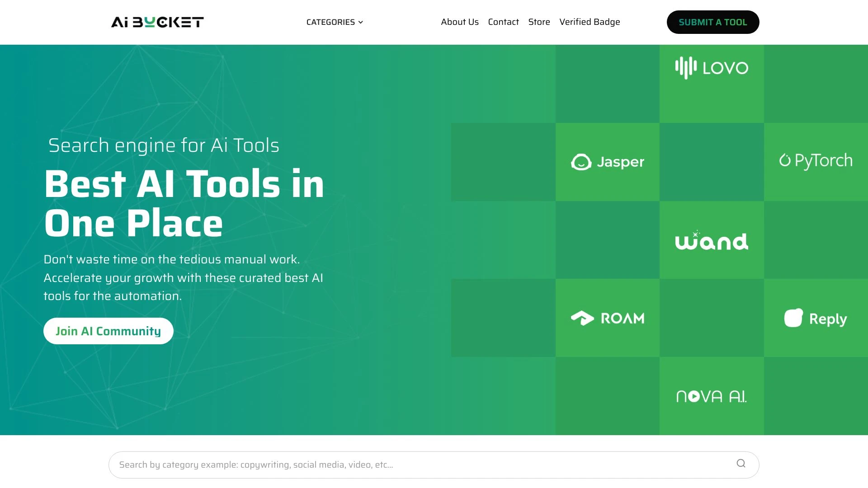Click the Jasper AI tool icon
Image resolution: width=868 pixels, height=488 pixels.
[x=607, y=161]
